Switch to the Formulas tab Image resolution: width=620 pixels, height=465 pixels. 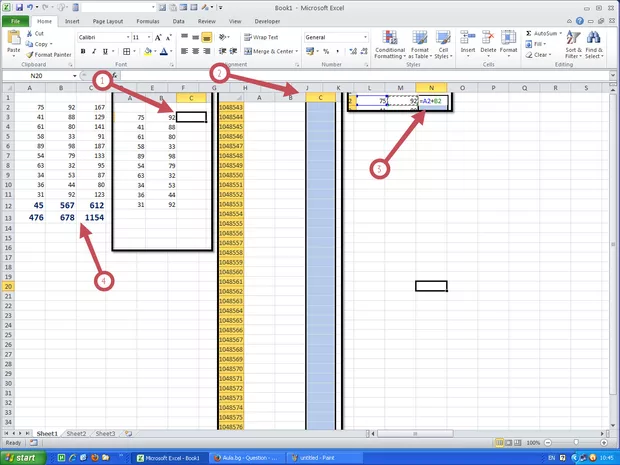[x=148, y=21]
